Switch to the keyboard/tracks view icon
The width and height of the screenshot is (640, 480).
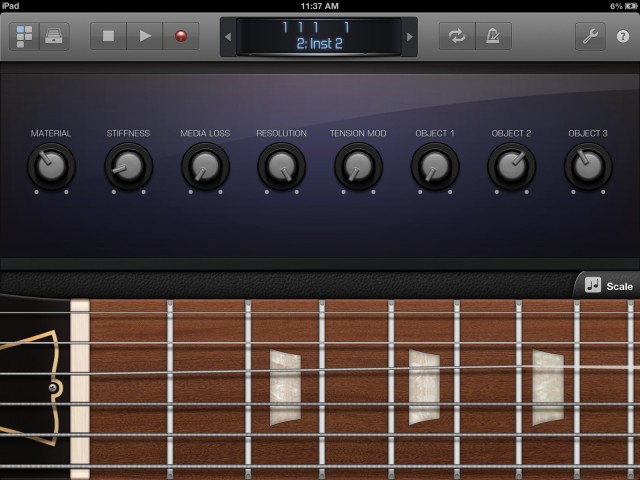point(55,37)
